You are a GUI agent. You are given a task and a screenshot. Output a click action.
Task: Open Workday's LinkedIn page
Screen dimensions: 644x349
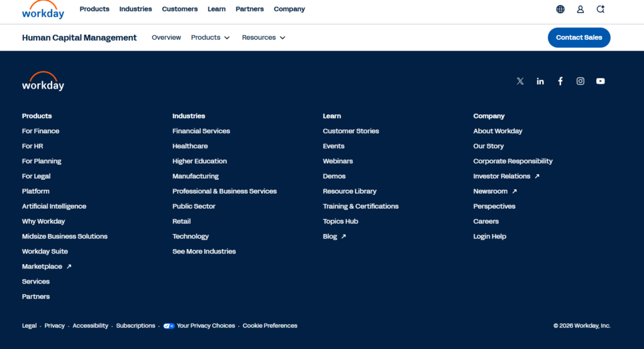(540, 81)
